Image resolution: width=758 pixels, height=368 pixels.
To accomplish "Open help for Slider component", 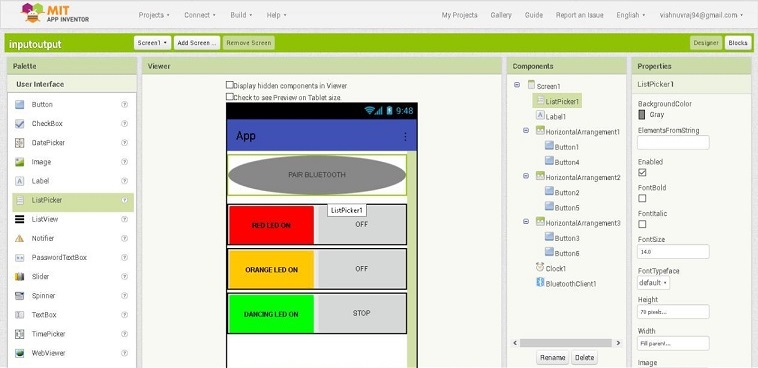I will point(124,277).
